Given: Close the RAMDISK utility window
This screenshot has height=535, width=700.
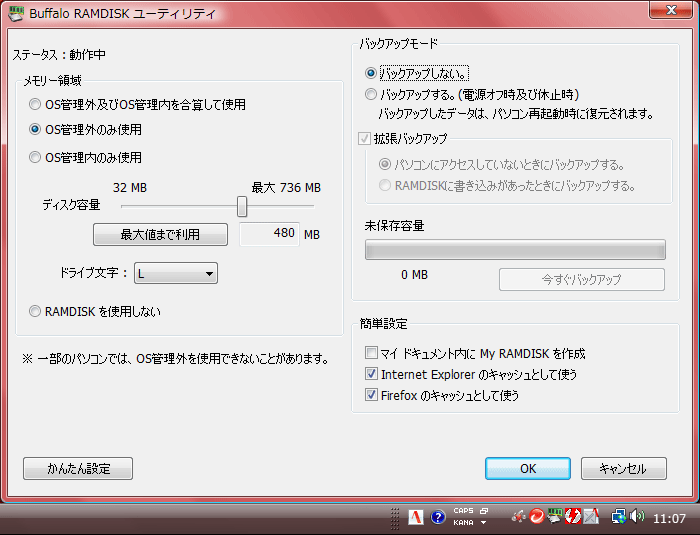Looking at the screenshot, I should 671,10.
